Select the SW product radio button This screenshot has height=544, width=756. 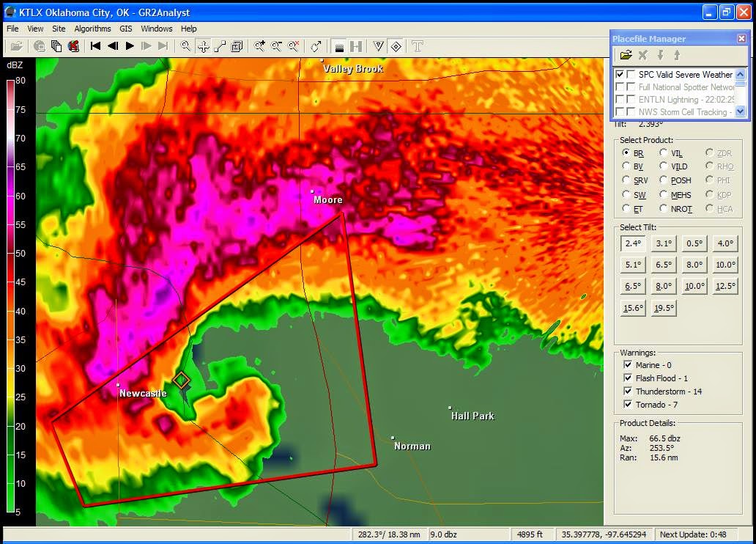tap(626, 194)
